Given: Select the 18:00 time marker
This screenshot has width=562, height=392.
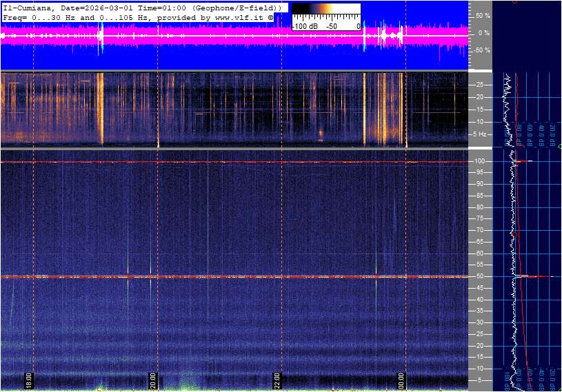Looking at the screenshot, I should click(30, 380).
